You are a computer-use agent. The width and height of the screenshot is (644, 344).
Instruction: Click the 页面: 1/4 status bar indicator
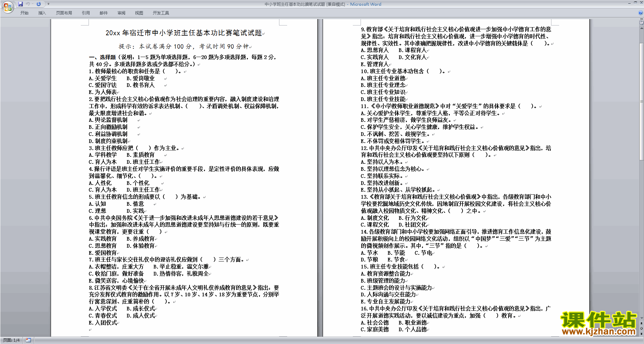11,340
